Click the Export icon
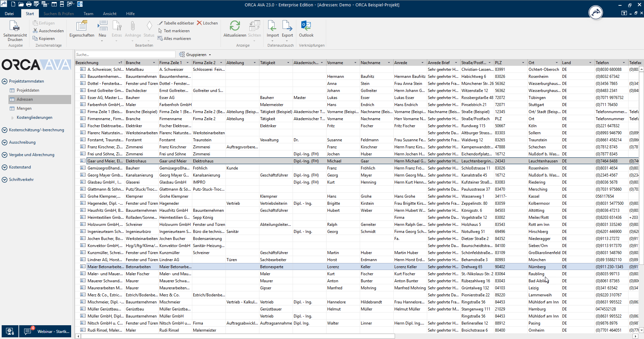The height and width of the screenshot is (339, 644). (287, 26)
